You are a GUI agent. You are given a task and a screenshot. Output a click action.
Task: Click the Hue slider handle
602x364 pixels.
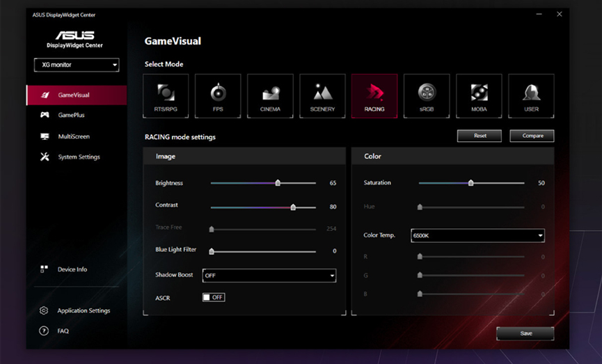(420, 207)
